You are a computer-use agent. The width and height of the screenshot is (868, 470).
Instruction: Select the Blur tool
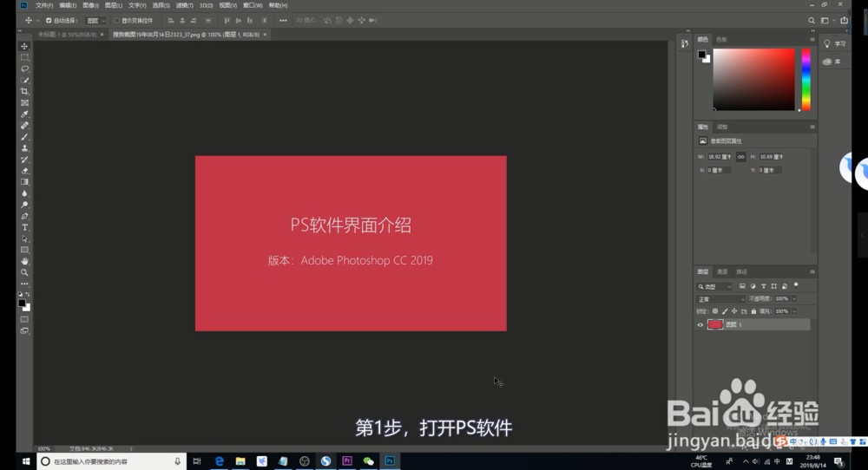pyautogui.click(x=24, y=193)
